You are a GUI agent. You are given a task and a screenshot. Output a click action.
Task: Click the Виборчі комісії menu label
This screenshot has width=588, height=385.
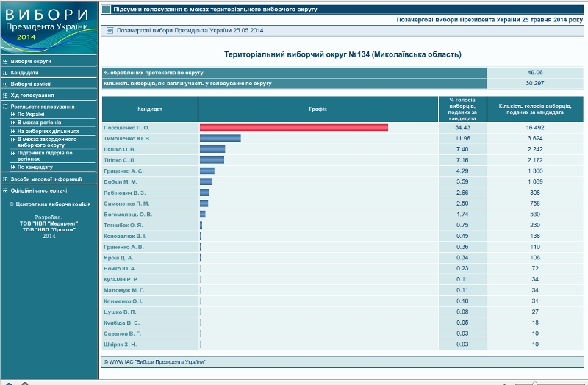coord(30,84)
